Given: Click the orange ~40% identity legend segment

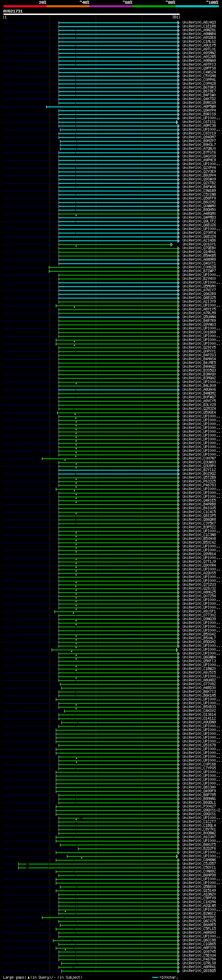Looking at the screenshot, I should [68, 6].
